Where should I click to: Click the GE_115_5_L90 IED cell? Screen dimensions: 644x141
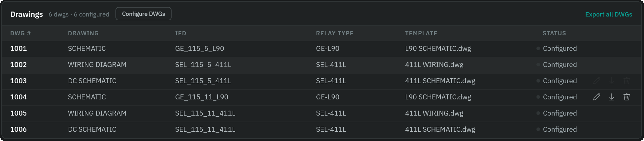coord(200,49)
